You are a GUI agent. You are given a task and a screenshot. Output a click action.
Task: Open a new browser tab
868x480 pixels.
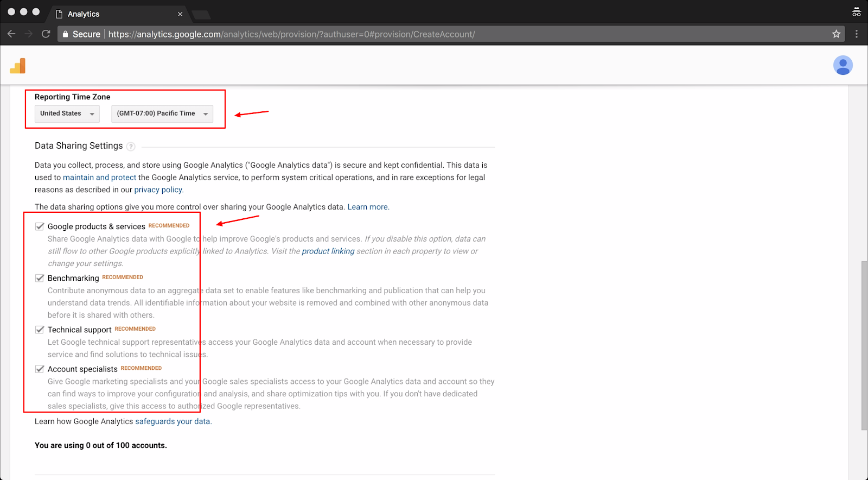(201, 15)
